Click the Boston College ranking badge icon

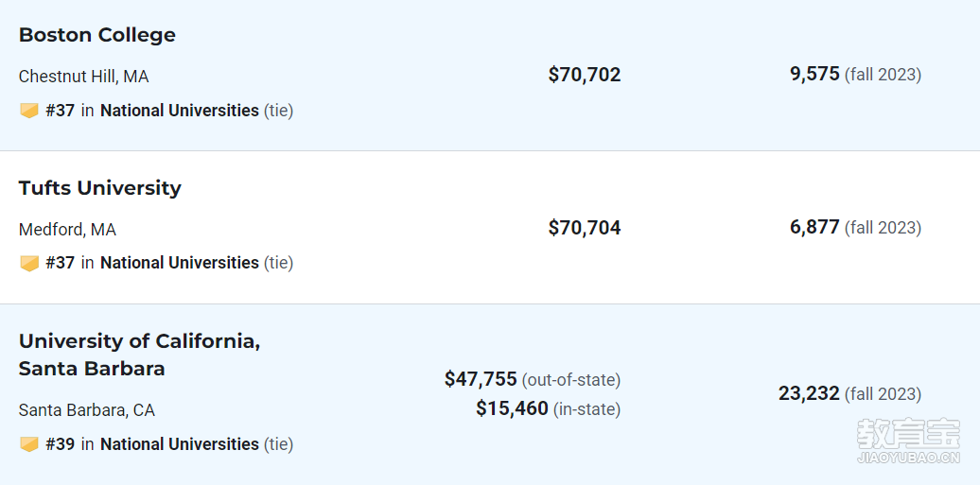click(x=29, y=112)
